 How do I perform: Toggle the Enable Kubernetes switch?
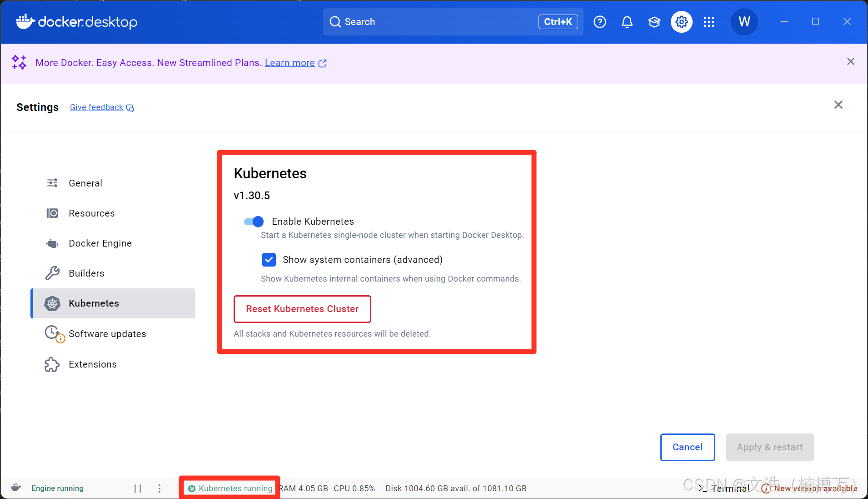click(254, 222)
